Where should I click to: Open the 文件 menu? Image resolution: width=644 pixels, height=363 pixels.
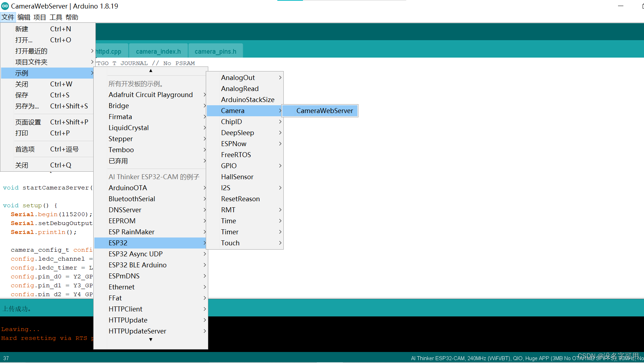pos(8,17)
